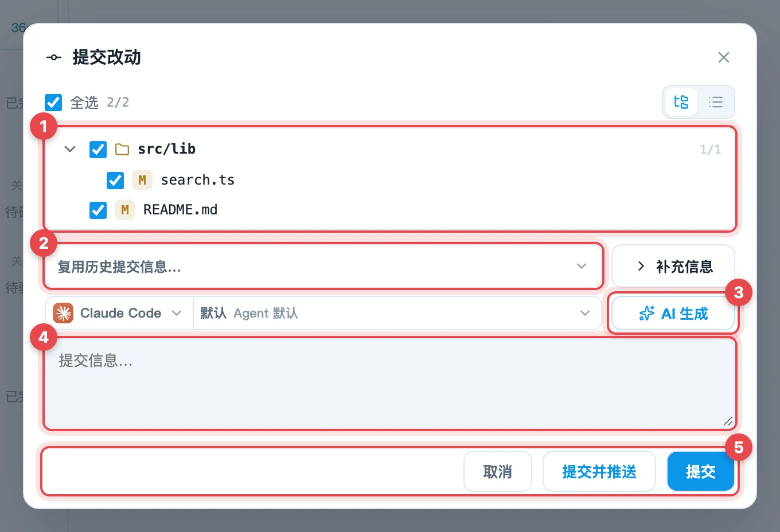Uncheck the src/lib folder checkbox
Image resolution: width=780 pixels, height=532 pixels.
click(x=98, y=150)
